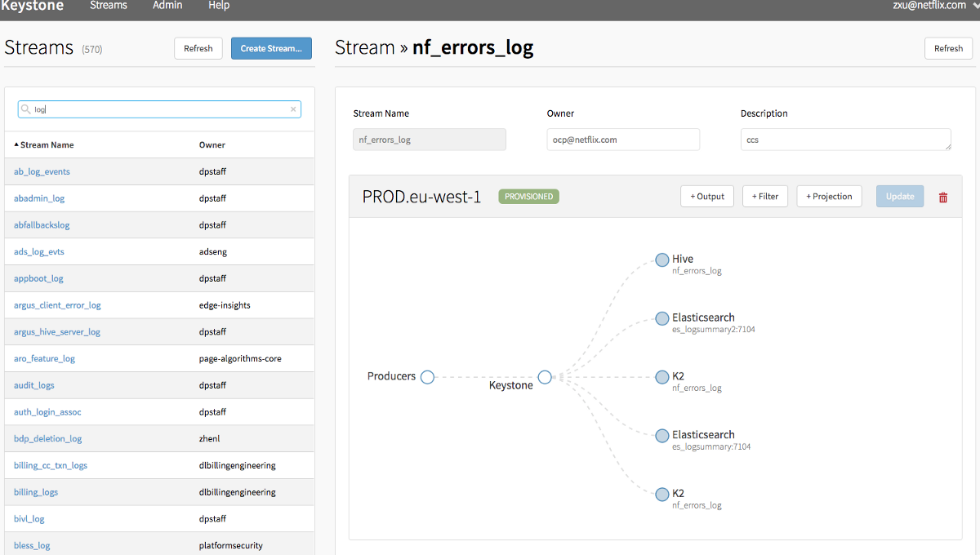Add an output with + Output button
980x555 pixels.
707,197
